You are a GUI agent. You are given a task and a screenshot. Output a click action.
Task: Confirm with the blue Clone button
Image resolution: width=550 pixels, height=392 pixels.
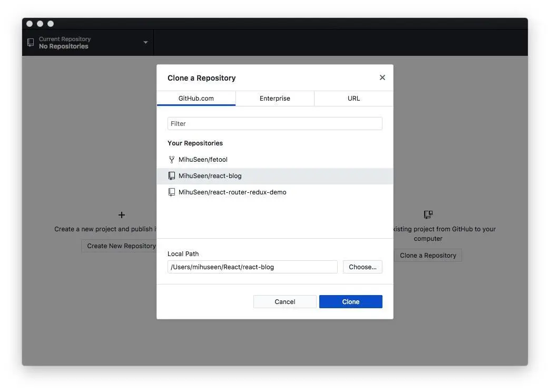point(350,301)
